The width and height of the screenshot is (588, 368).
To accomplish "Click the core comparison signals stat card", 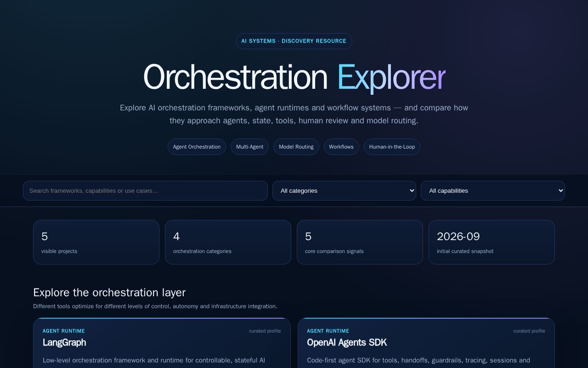I will (x=360, y=242).
